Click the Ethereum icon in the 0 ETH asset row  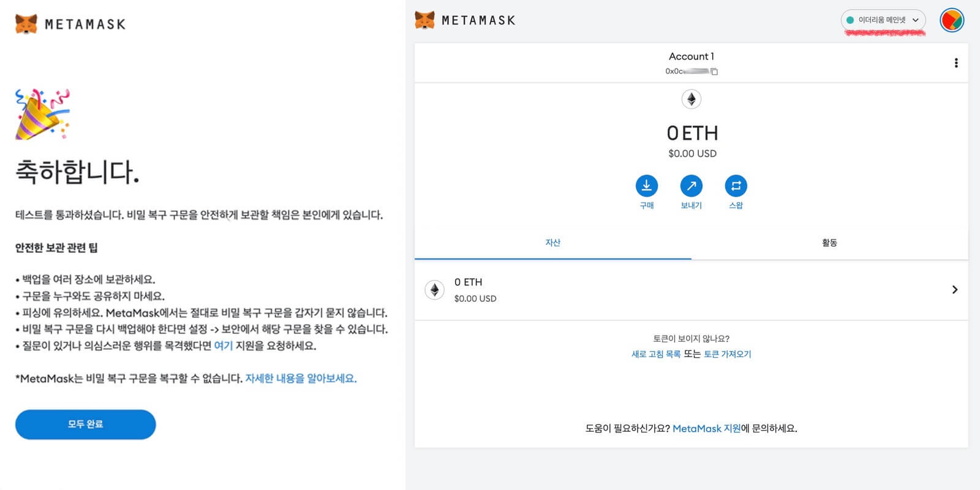pyautogui.click(x=435, y=290)
